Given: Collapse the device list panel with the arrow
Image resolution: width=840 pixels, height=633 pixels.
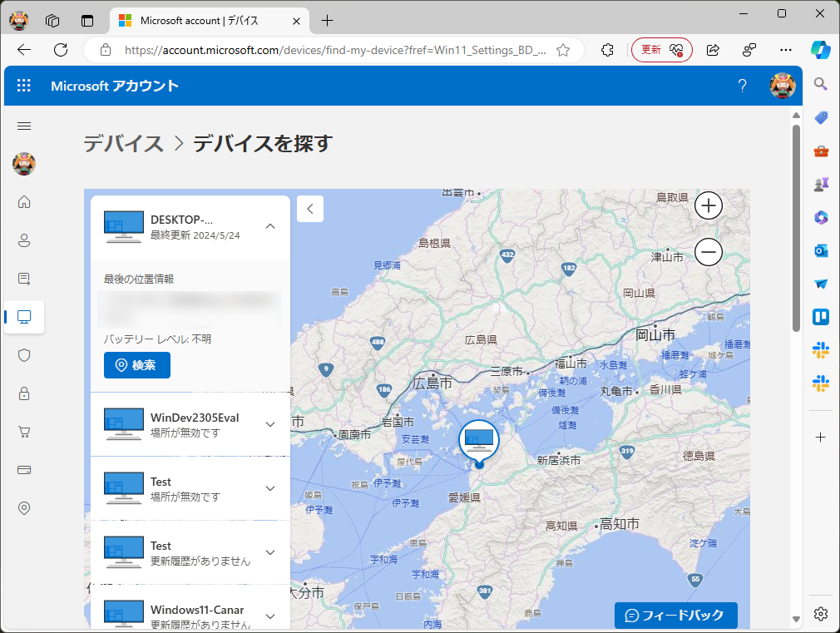Looking at the screenshot, I should pyautogui.click(x=310, y=209).
